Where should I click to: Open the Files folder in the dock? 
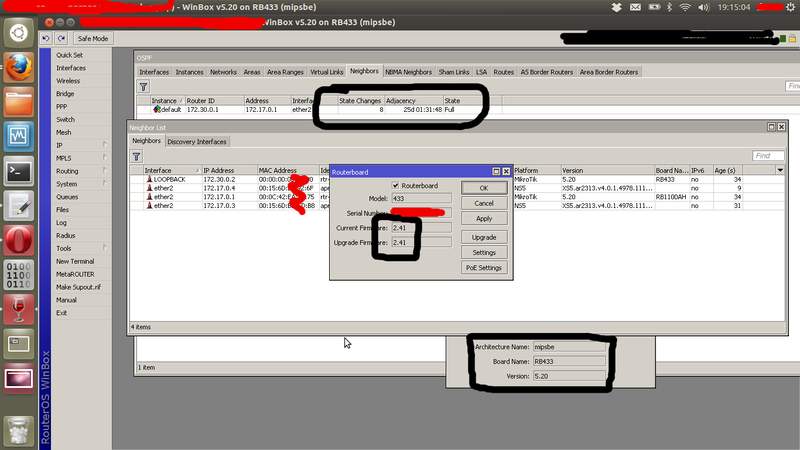[x=19, y=102]
